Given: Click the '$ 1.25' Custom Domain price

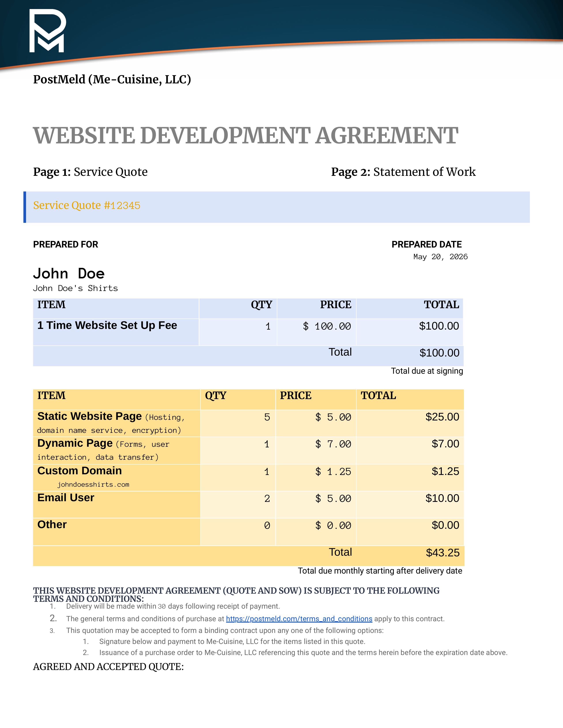Looking at the screenshot, I should click(333, 472).
